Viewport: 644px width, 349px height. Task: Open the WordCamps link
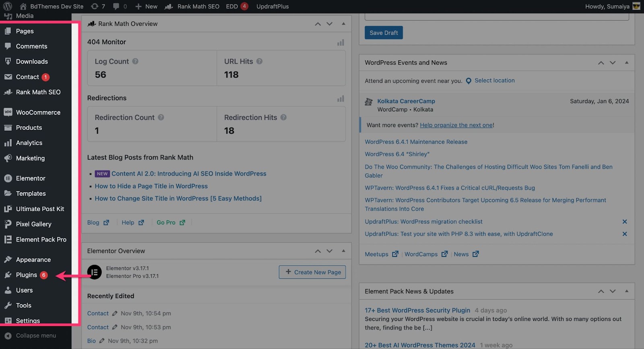pyautogui.click(x=426, y=255)
